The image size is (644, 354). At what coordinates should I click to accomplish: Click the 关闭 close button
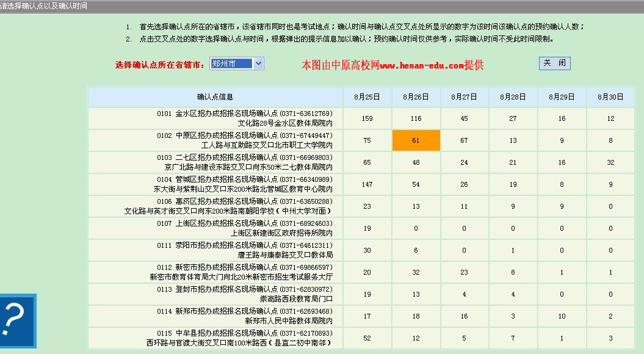[x=554, y=63]
